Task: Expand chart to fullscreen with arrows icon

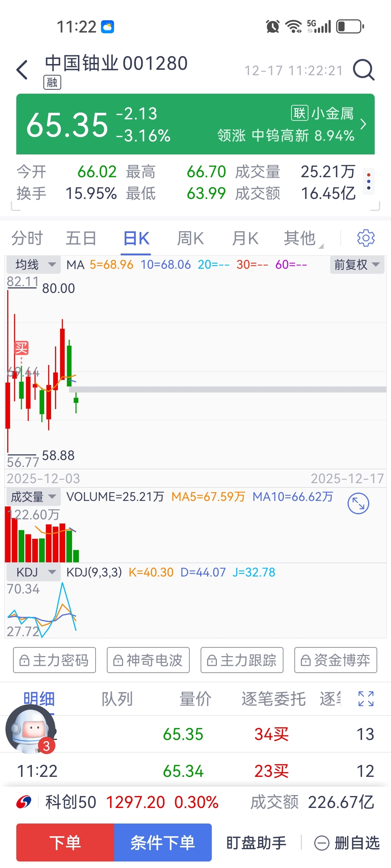Action: (x=358, y=503)
